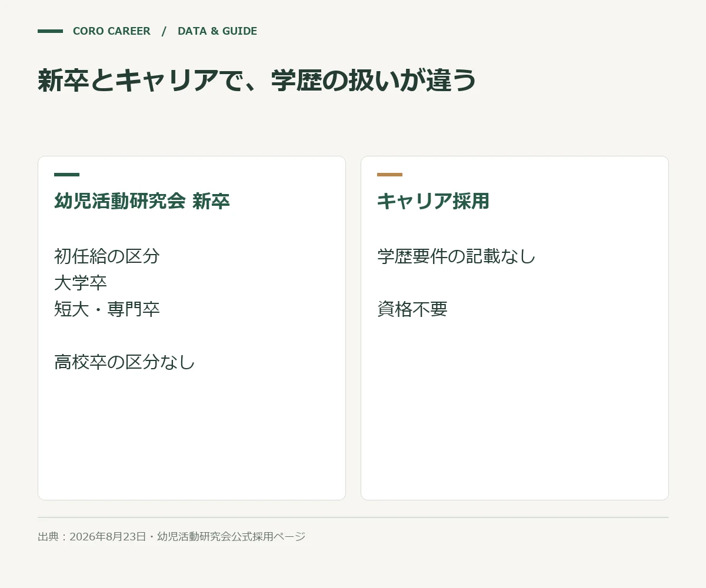The height and width of the screenshot is (588, 706).
Task: Select the card title キャリア採用
Action: tap(433, 201)
